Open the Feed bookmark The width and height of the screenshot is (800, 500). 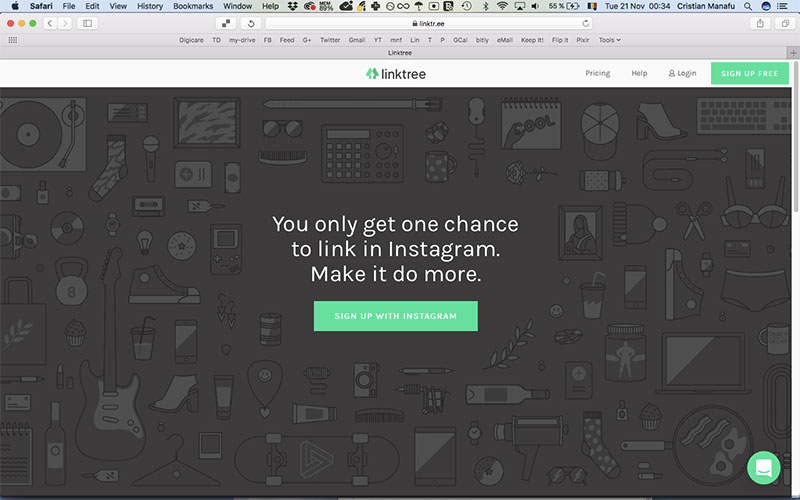tap(287, 40)
